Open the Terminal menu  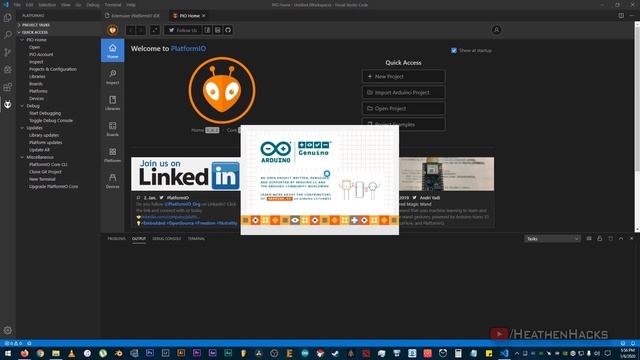tap(113, 5)
